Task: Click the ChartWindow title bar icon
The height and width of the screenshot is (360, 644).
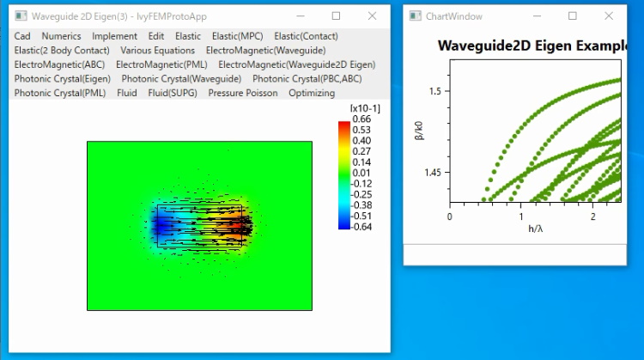Action: tap(416, 16)
